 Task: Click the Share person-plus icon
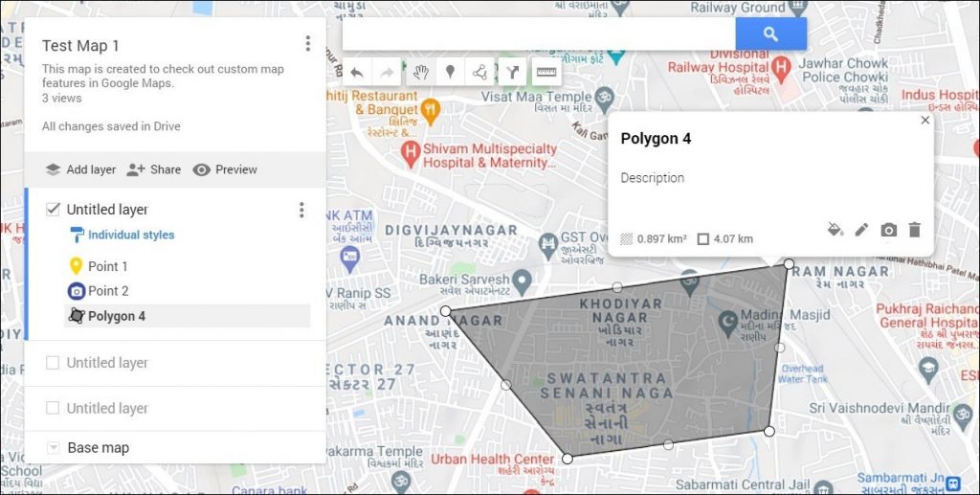tap(136, 169)
